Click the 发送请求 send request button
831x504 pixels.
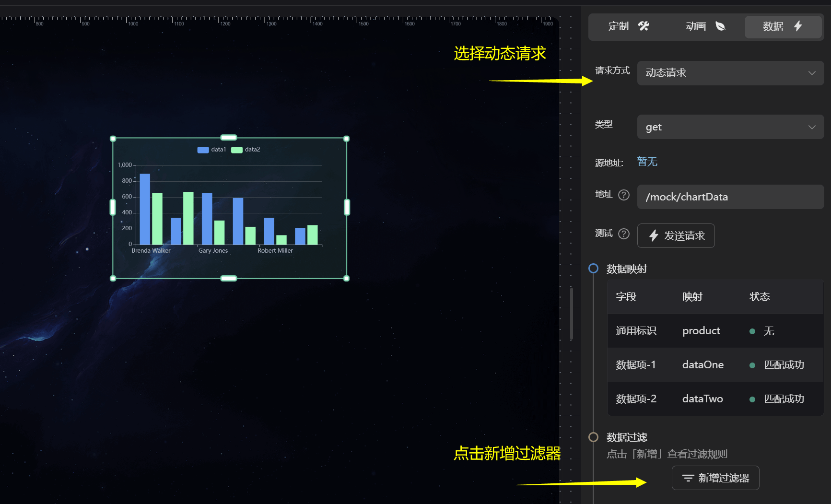676,235
